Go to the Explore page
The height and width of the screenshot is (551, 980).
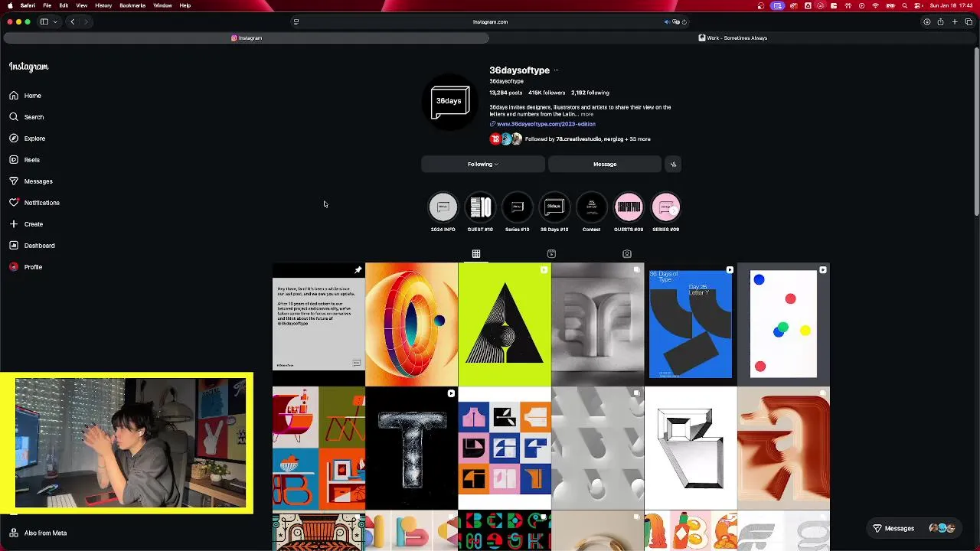(x=28, y=139)
